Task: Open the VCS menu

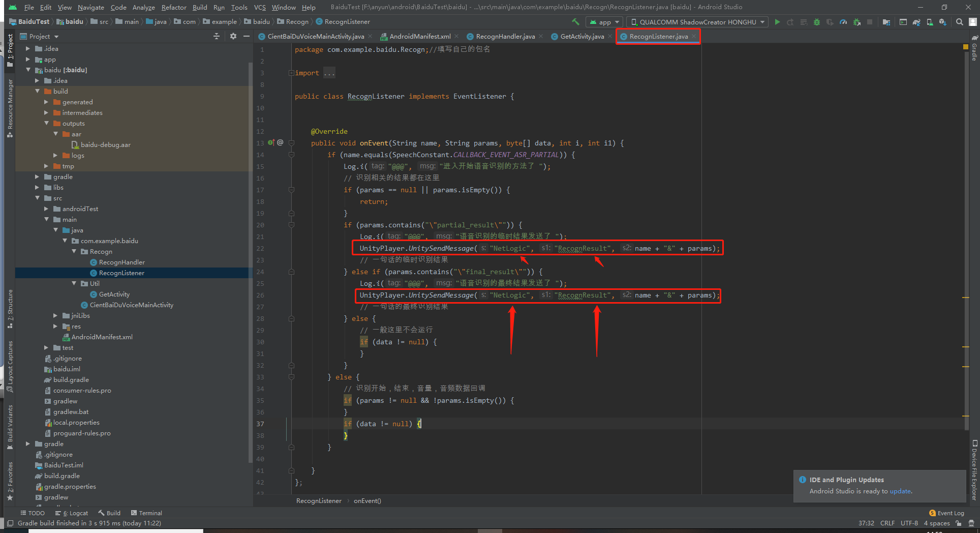Action: [260, 7]
